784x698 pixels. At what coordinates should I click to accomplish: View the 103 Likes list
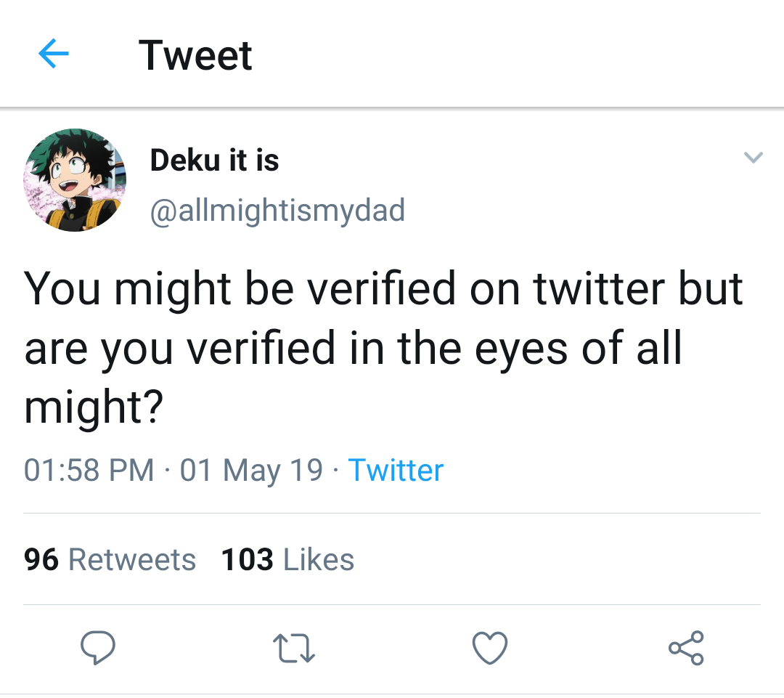(x=287, y=559)
